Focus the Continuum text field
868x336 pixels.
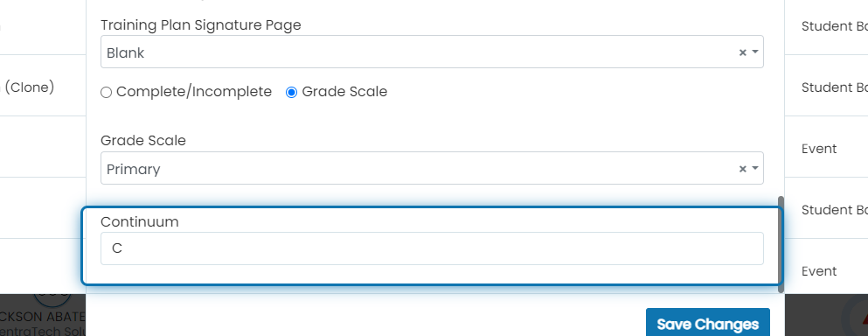pyautogui.click(x=432, y=248)
